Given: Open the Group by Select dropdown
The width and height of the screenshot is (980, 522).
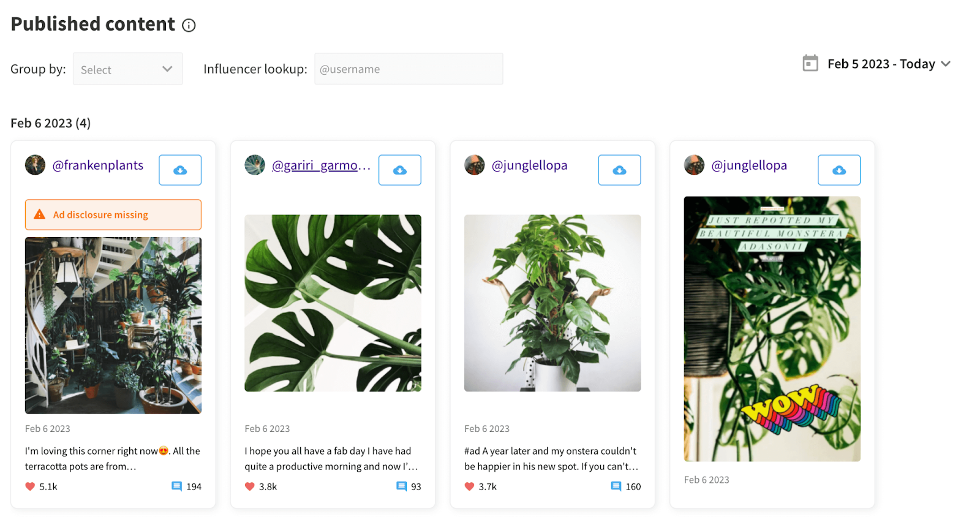Looking at the screenshot, I should pyautogui.click(x=127, y=69).
